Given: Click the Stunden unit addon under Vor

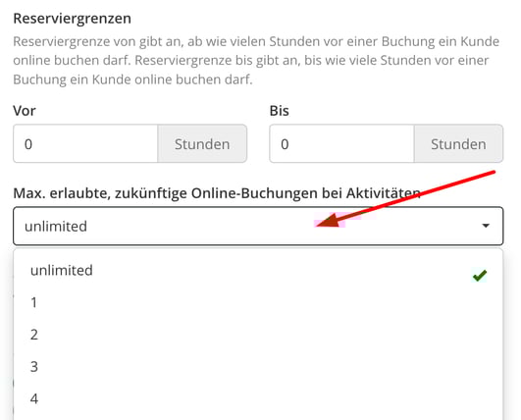Looking at the screenshot, I should [202, 144].
